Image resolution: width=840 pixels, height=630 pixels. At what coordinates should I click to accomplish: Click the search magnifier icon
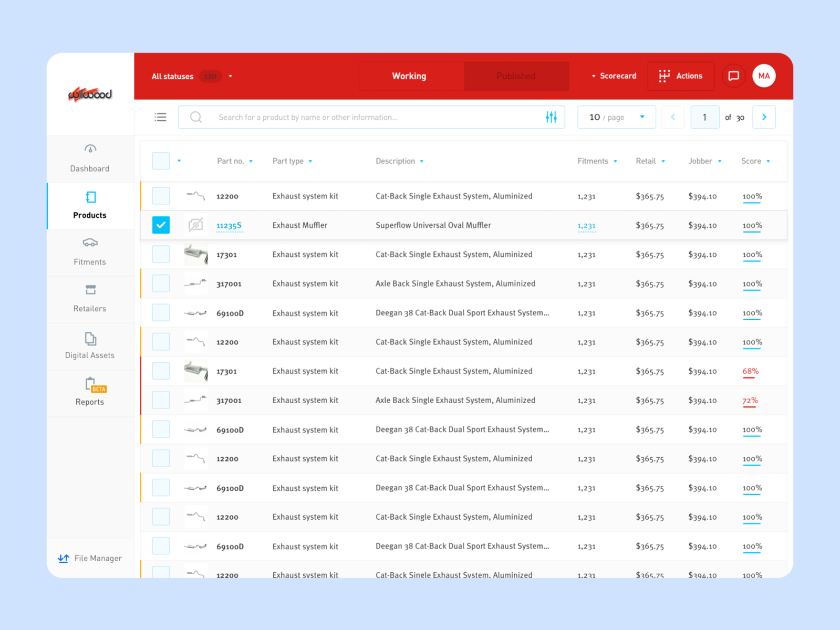196,117
